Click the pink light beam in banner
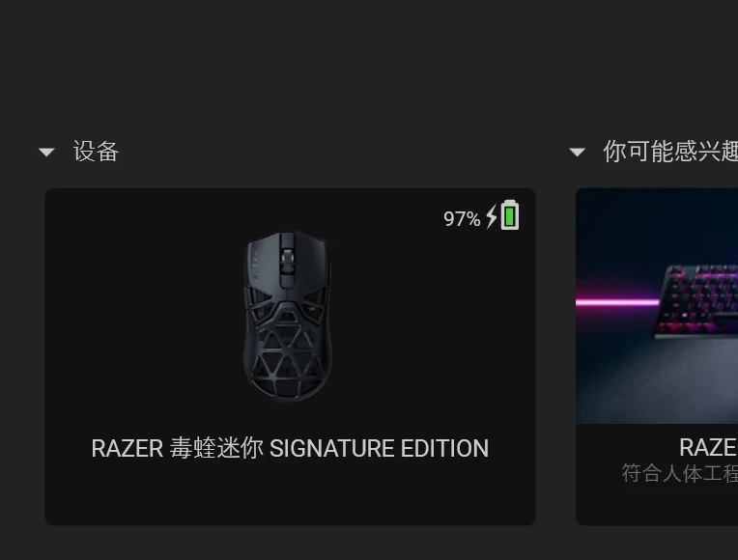Viewport: 738px width, 560px height. tap(617, 302)
